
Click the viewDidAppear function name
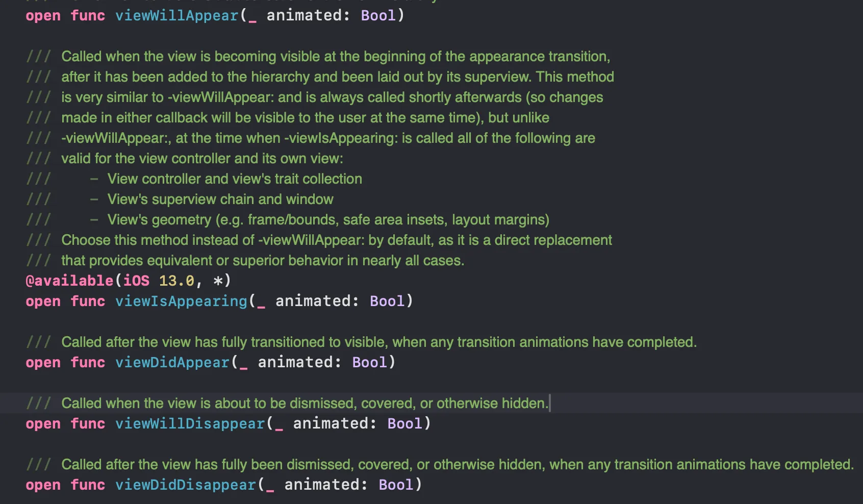pyautogui.click(x=172, y=362)
